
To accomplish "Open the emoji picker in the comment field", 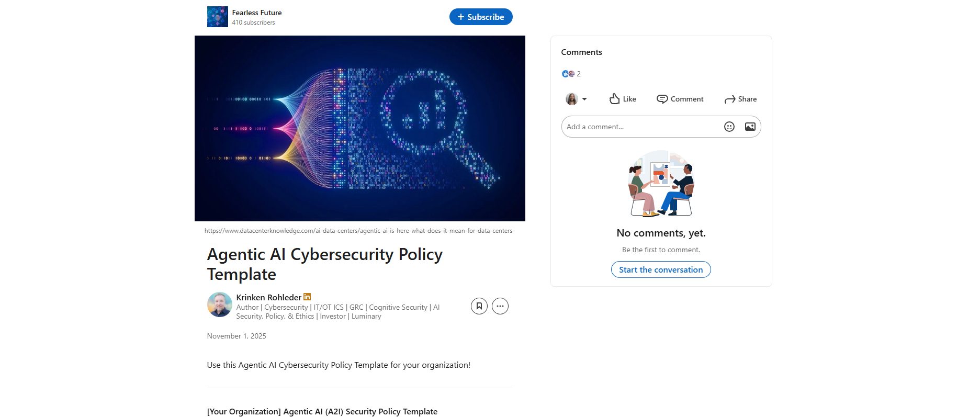I will point(729,127).
